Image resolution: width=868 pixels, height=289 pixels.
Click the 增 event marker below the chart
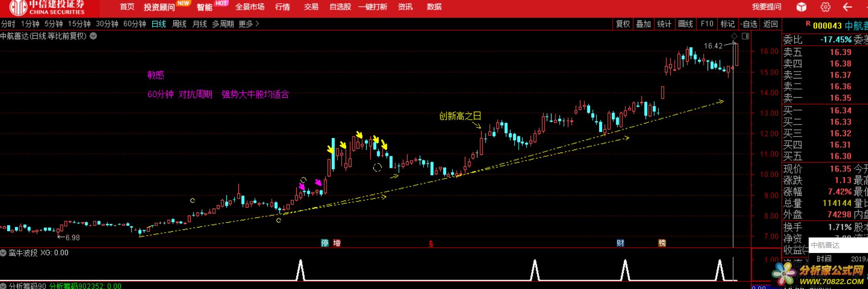point(337,243)
